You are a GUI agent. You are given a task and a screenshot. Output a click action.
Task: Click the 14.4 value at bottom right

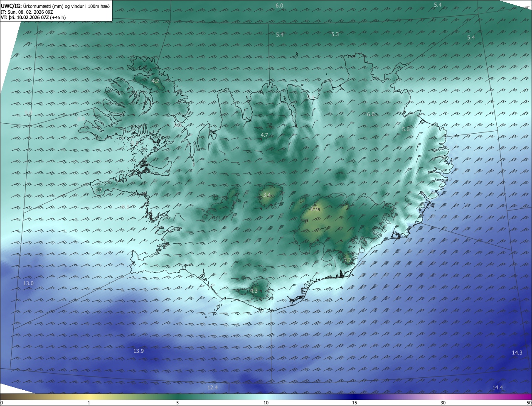click(x=498, y=387)
